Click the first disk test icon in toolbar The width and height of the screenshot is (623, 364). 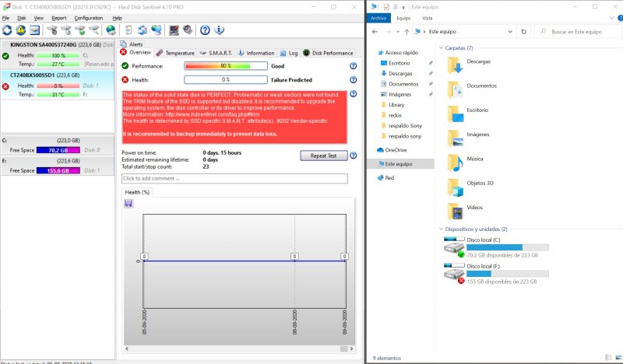(x=52, y=30)
